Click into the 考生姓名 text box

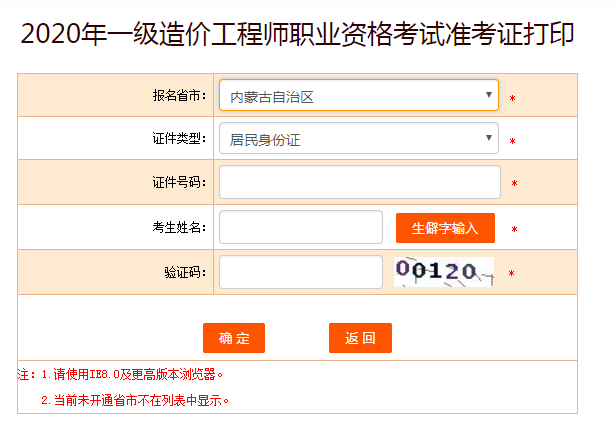[300, 227]
